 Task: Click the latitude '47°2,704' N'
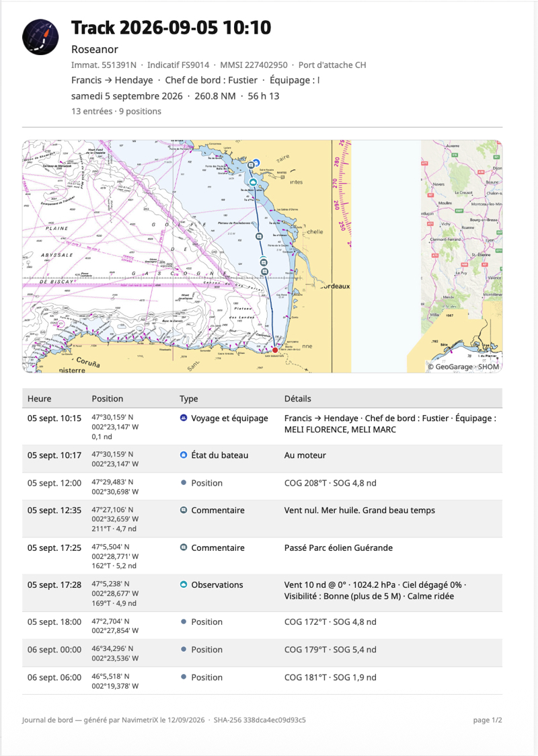click(x=110, y=621)
